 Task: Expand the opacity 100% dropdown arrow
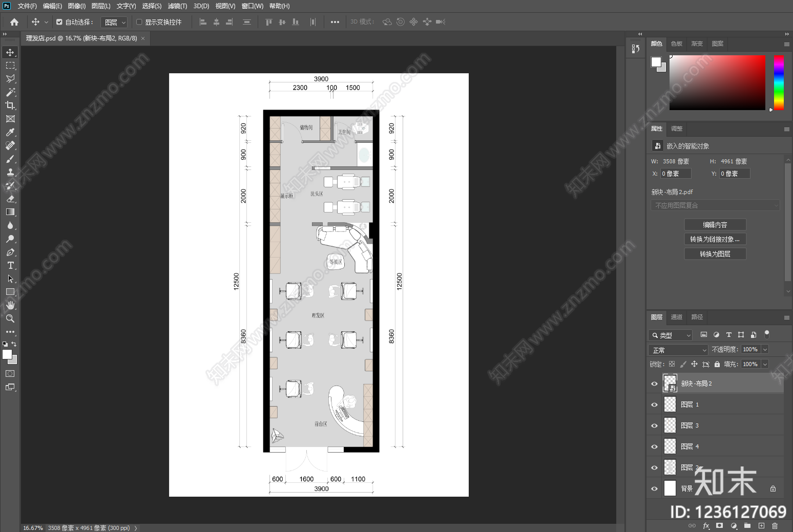point(765,349)
